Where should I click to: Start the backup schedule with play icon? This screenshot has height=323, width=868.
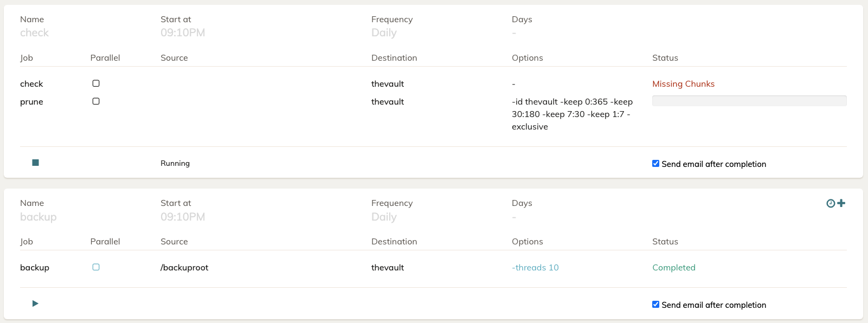[x=35, y=303]
